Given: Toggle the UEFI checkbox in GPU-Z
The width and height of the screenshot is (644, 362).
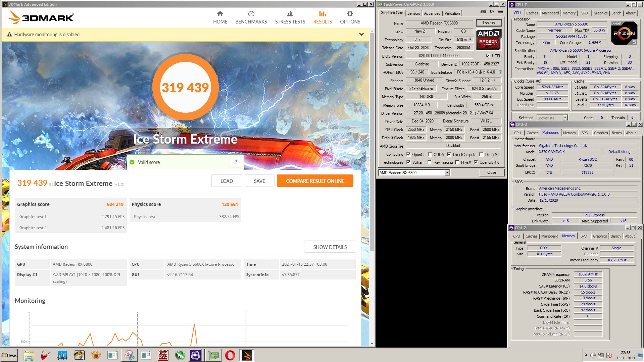Looking at the screenshot, I should tap(488, 56).
